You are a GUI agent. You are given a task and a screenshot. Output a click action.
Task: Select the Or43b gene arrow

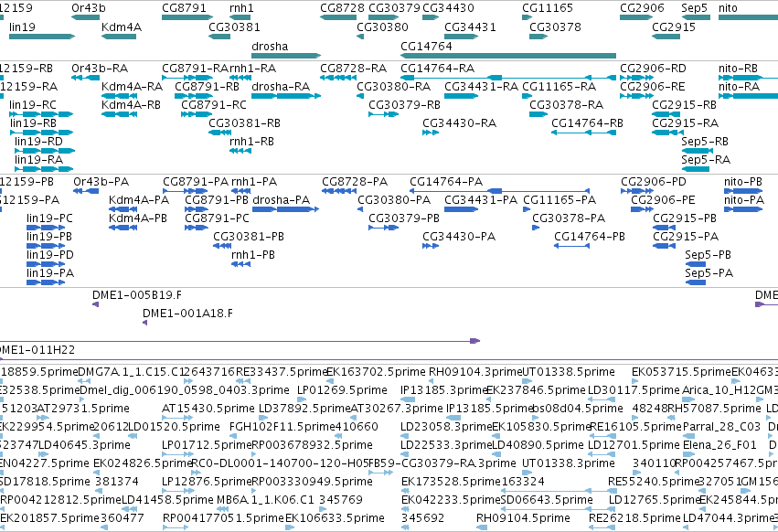[85, 17]
